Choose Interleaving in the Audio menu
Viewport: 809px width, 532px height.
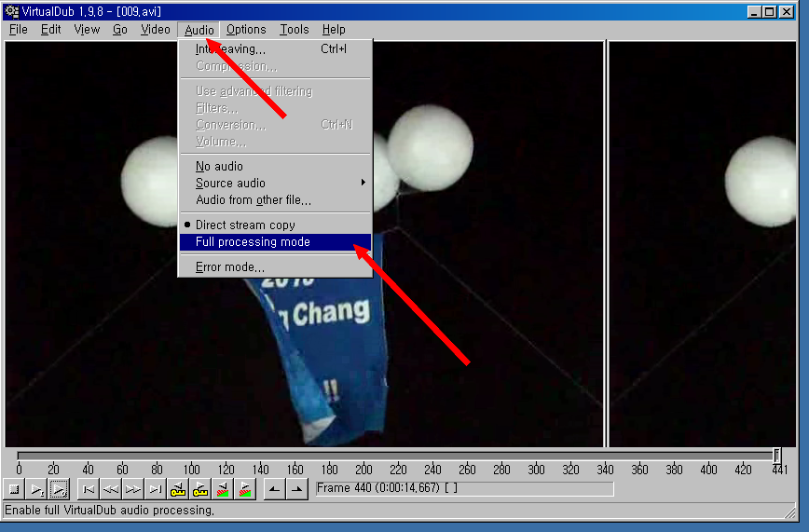click(x=275, y=49)
